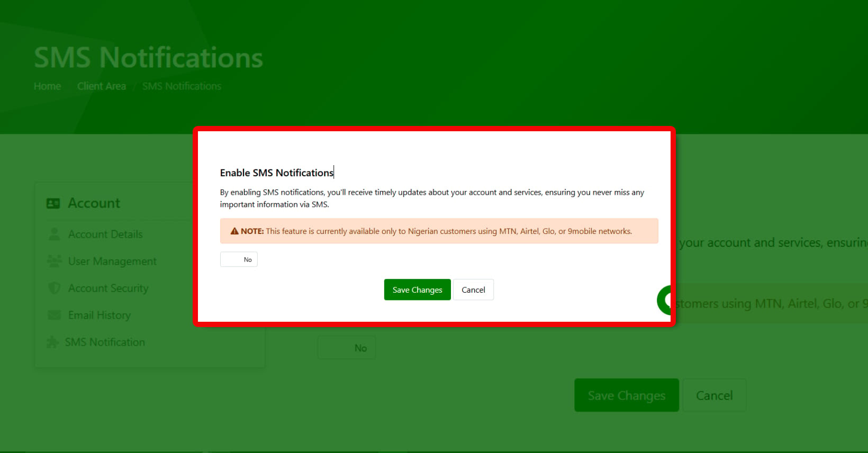This screenshot has height=453, width=868.
Task: Click the large SMS Notifications page title
Action: tap(149, 58)
